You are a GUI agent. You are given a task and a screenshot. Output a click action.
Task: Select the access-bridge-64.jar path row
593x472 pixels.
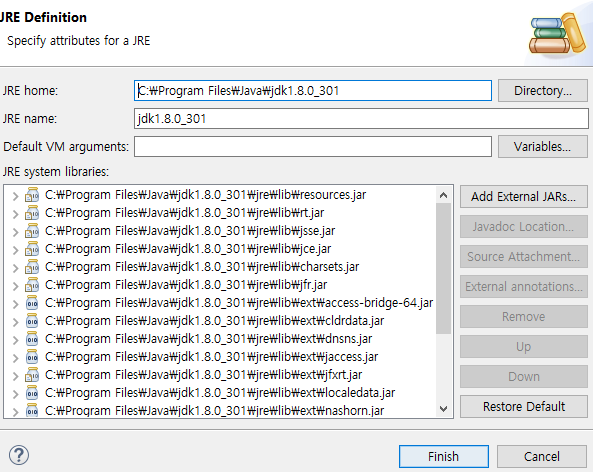point(239,303)
